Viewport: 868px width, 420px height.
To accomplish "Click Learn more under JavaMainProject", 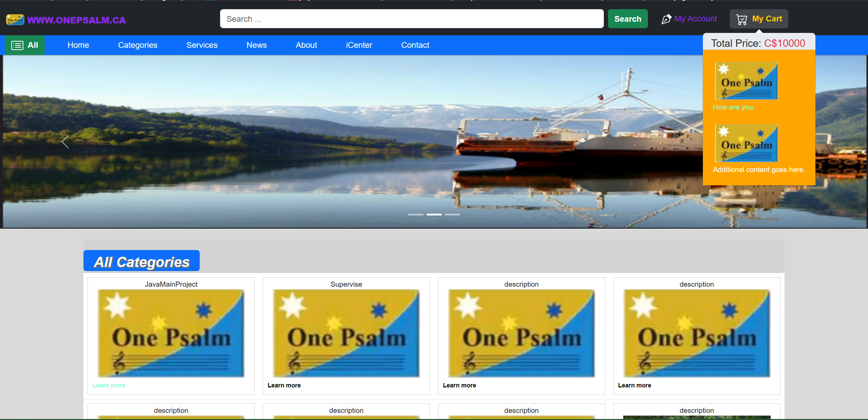I will (x=109, y=385).
